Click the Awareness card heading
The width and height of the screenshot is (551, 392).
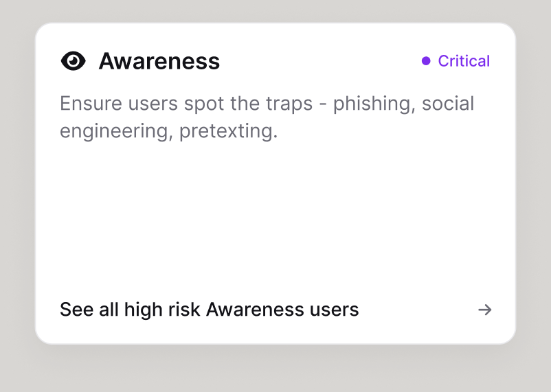pyautogui.click(x=159, y=61)
